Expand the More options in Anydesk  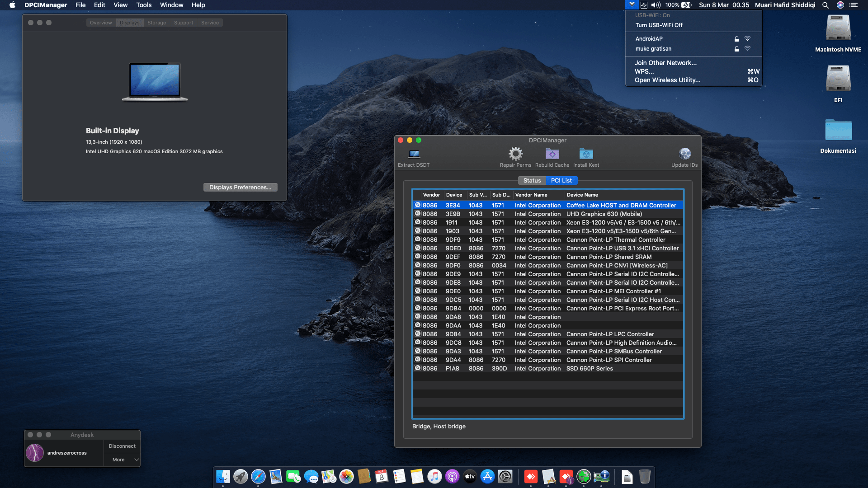pyautogui.click(x=121, y=460)
